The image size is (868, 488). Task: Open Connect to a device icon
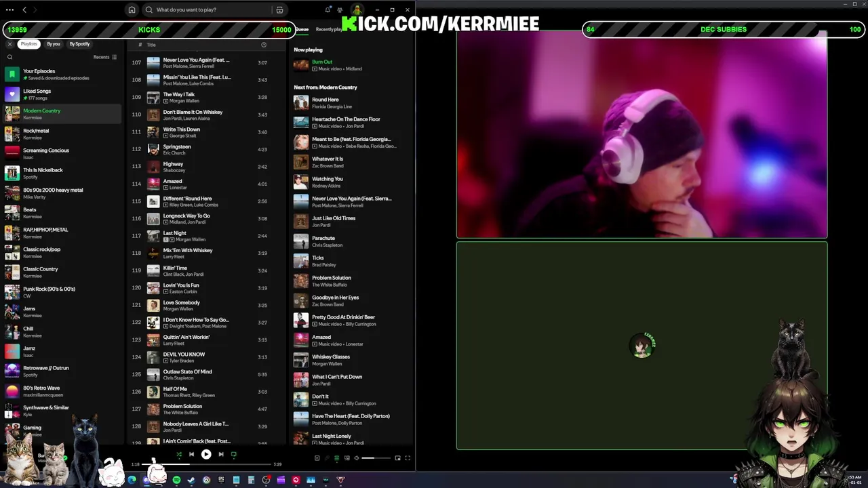[x=347, y=458]
